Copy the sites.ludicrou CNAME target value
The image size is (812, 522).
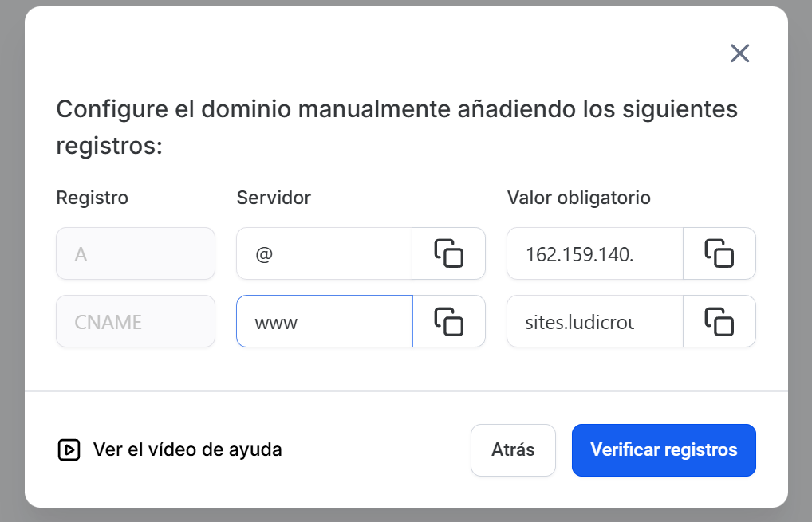(x=719, y=321)
